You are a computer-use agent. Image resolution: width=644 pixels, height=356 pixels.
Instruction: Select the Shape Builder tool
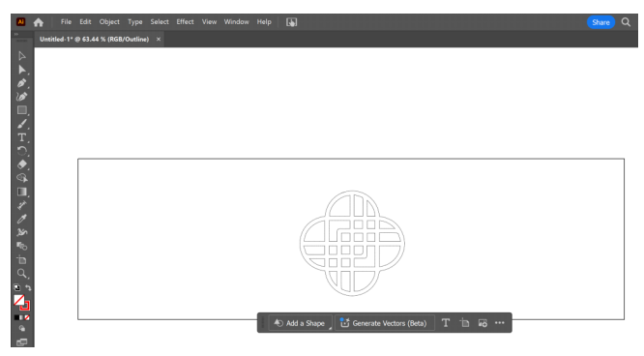(x=22, y=178)
